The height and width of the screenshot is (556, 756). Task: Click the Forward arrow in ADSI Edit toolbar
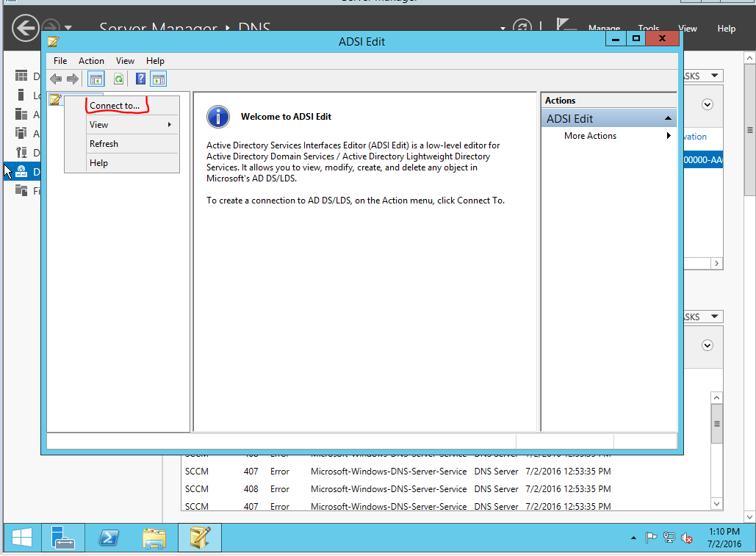point(72,79)
